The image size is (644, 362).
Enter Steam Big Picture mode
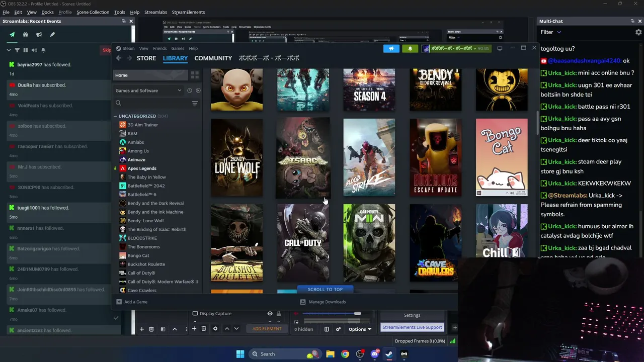pos(500,49)
